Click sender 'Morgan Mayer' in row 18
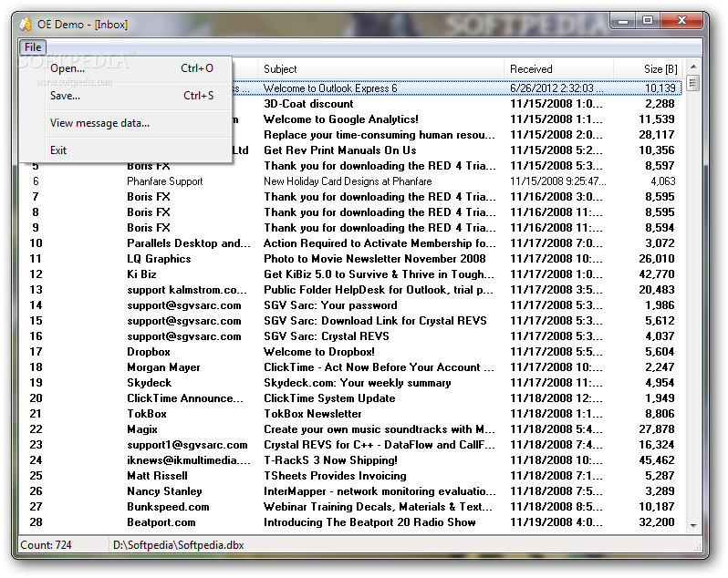 163,367
